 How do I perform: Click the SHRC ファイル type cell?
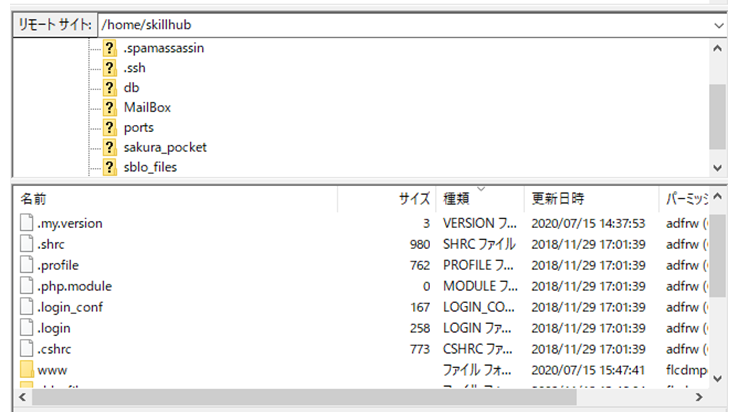479,244
